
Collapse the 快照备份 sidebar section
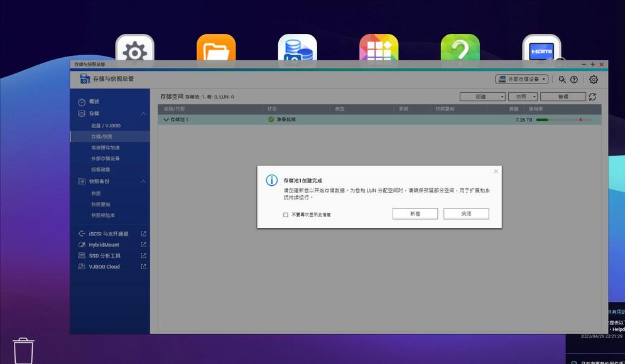coord(143,181)
